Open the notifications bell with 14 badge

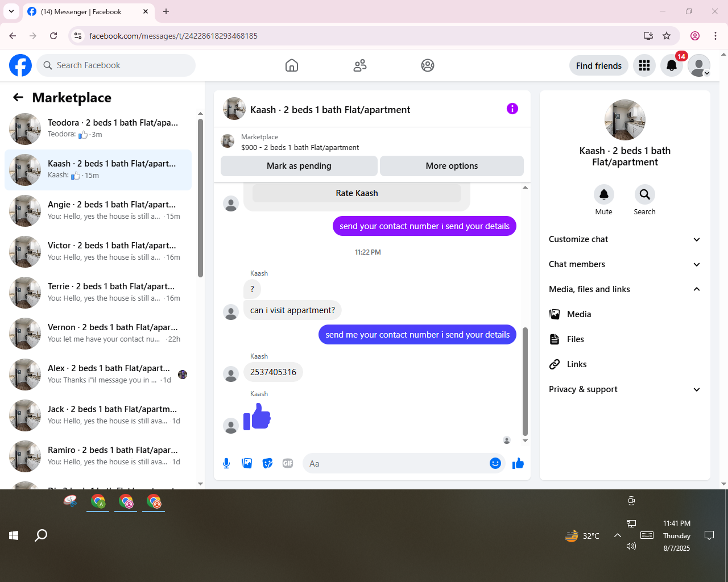coord(672,65)
